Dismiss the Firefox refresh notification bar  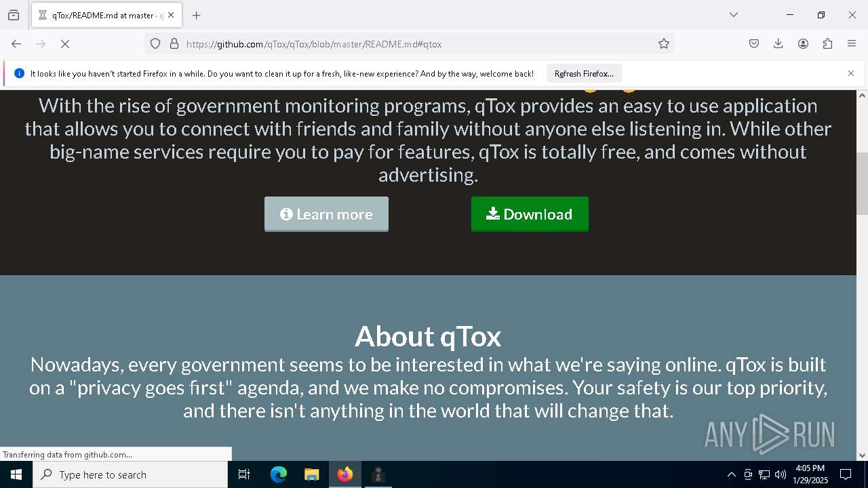(x=851, y=73)
